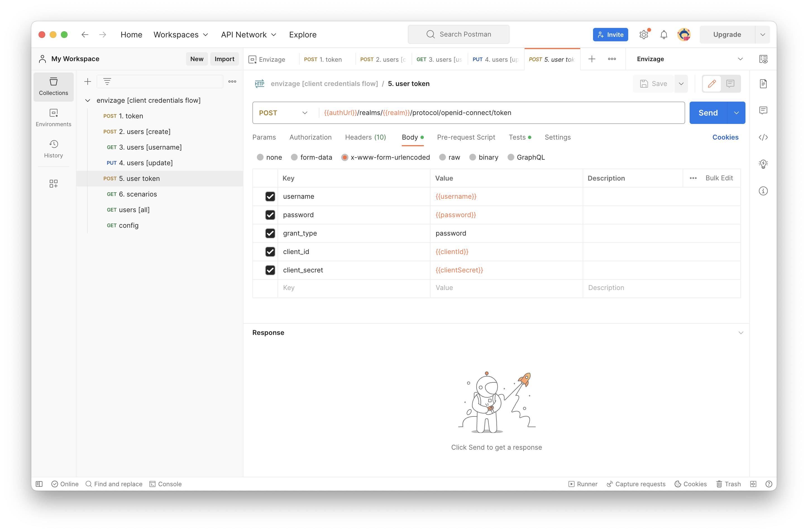
Task: Click the notifications bell icon
Action: coord(664,34)
